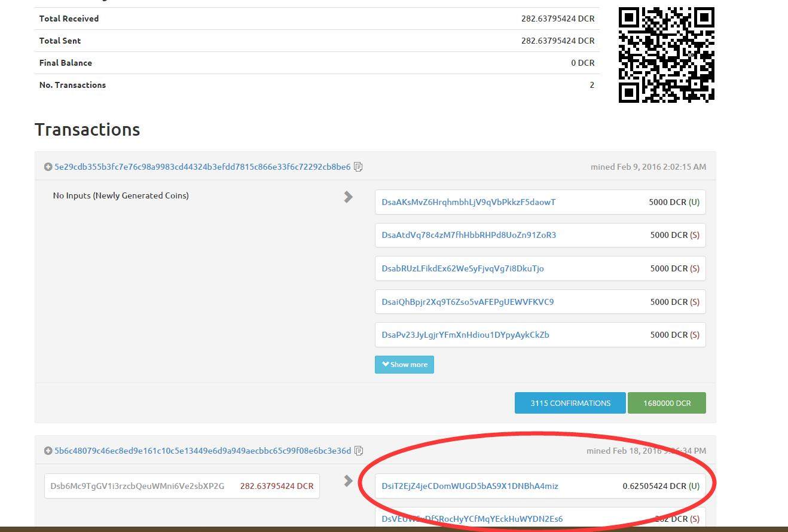
Task: Click the Transactions heading
Action: [x=87, y=130]
